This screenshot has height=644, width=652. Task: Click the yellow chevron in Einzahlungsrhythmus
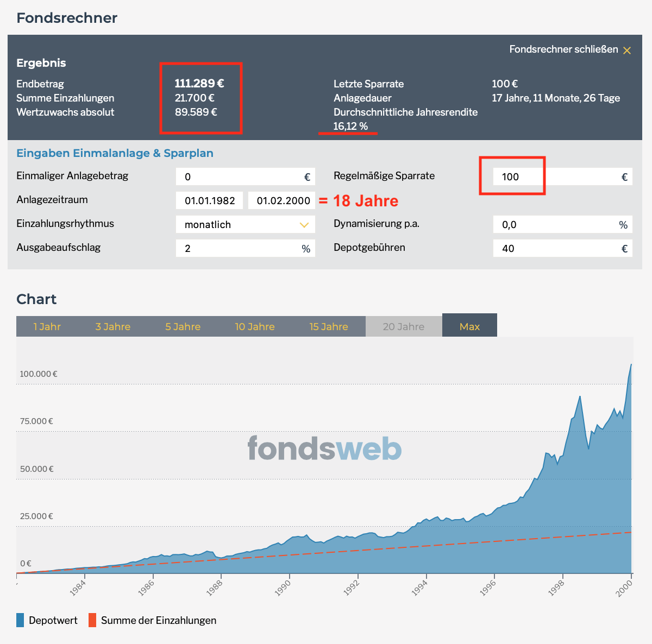coord(304,225)
